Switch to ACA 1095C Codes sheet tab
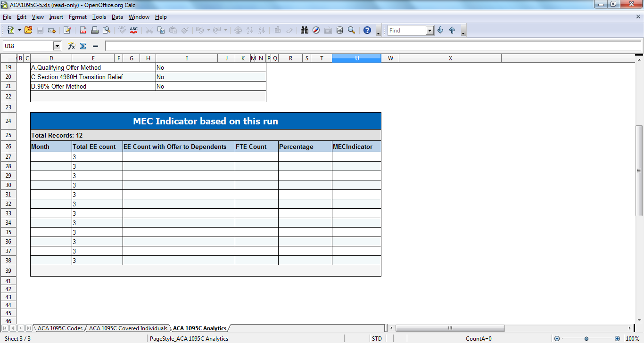Image resolution: width=644 pixels, height=343 pixels. 60,328
